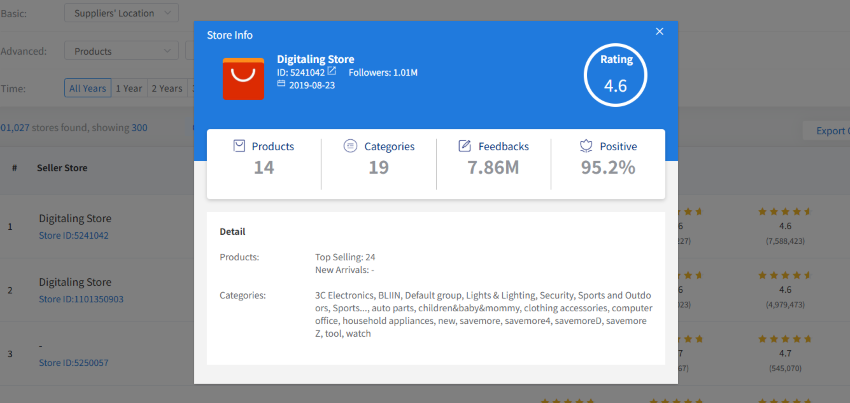Open the Products advanced filter dropdown

point(121,51)
